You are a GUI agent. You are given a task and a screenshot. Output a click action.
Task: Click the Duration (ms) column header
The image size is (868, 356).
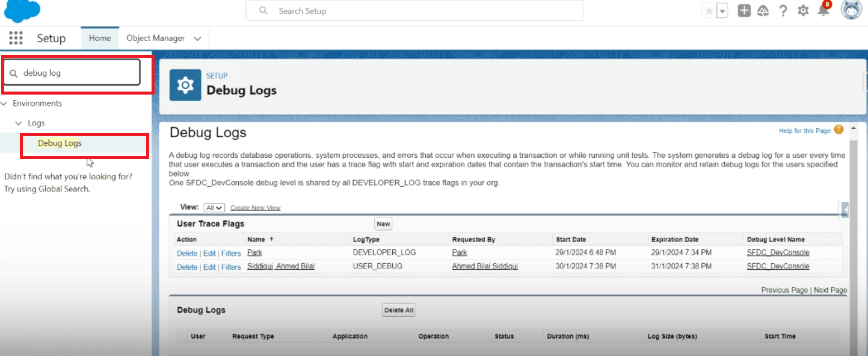pos(568,336)
